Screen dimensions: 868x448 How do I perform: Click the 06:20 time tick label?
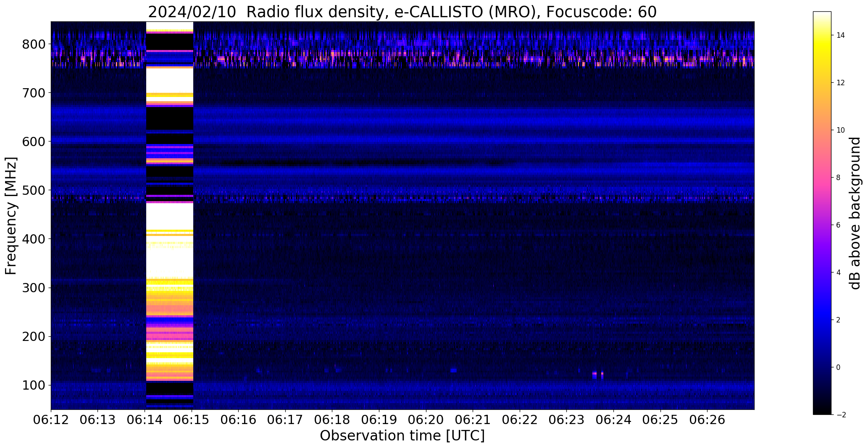pos(426,420)
